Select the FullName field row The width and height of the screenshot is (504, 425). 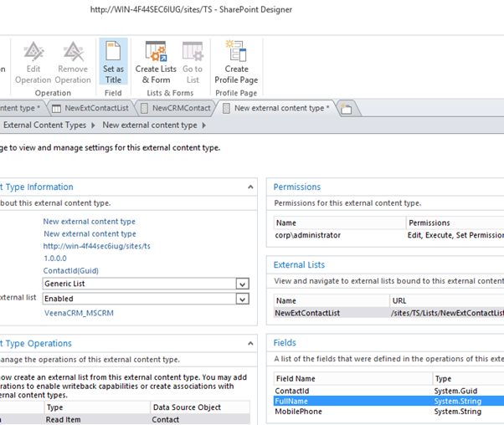coord(352,401)
